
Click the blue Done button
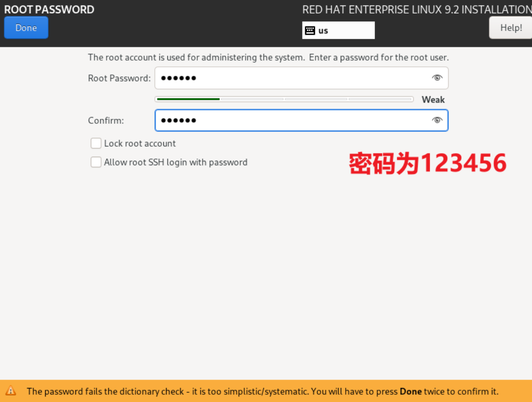pos(26,28)
